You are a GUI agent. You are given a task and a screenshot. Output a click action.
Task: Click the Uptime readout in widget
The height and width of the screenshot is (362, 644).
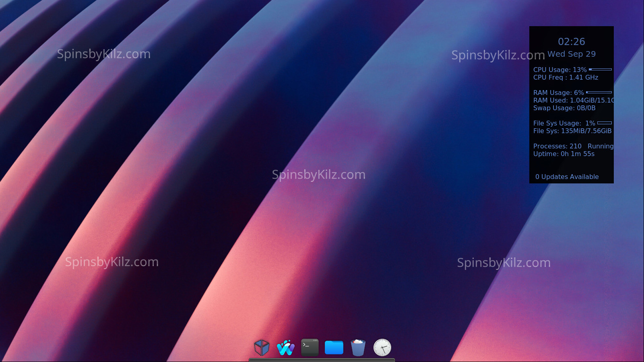[563, 154]
